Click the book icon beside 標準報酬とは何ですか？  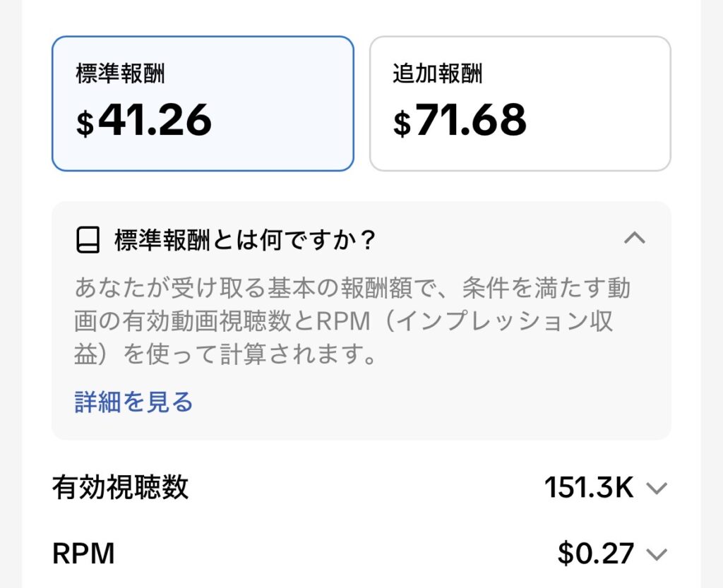click(x=88, y=241)
